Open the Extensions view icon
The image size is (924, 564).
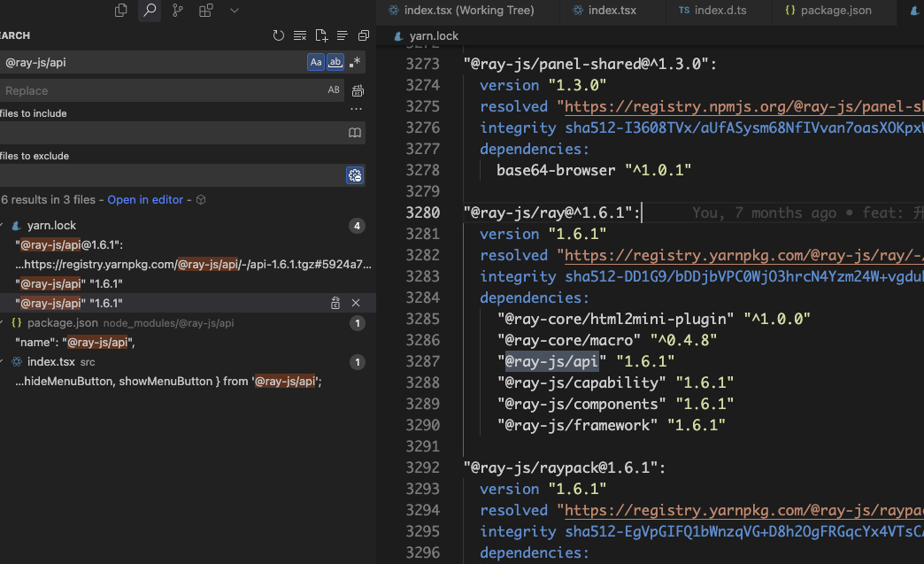(205, 10)
